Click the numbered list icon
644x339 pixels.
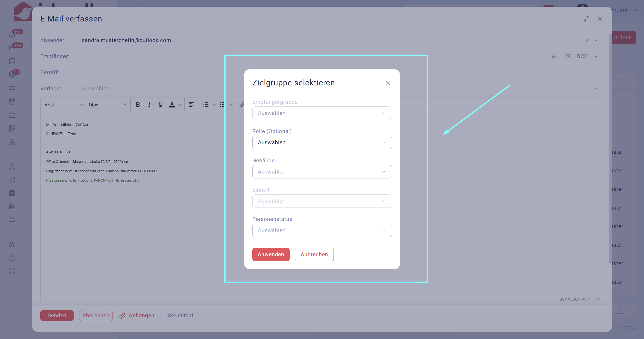[206, 104]
